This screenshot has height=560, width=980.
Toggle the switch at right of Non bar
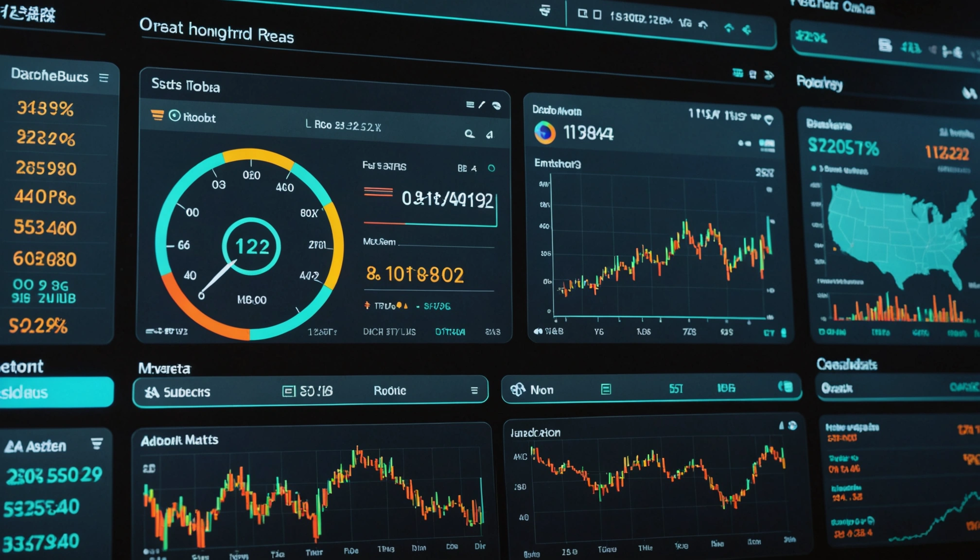point(786,386)
